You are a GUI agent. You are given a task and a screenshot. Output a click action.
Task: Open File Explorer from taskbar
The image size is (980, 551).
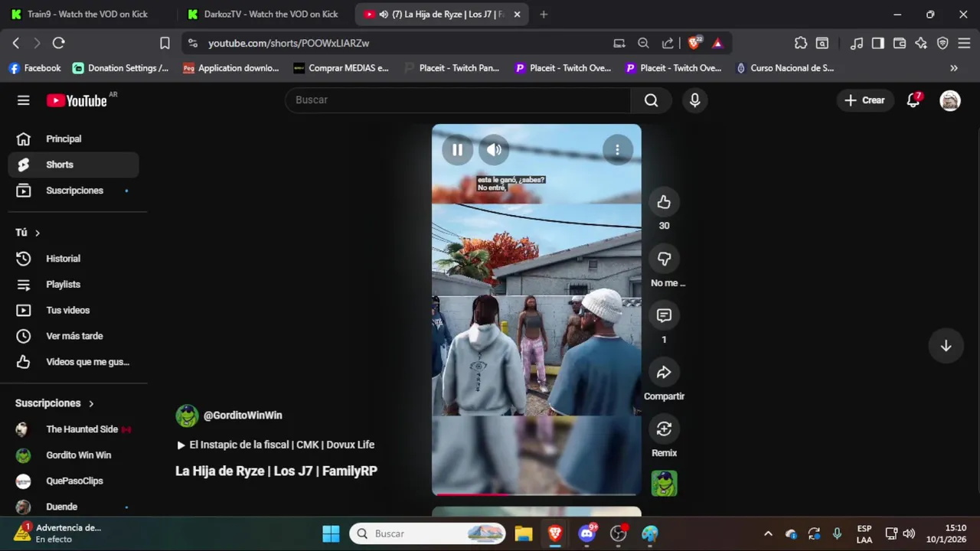(x=524, y=533)
